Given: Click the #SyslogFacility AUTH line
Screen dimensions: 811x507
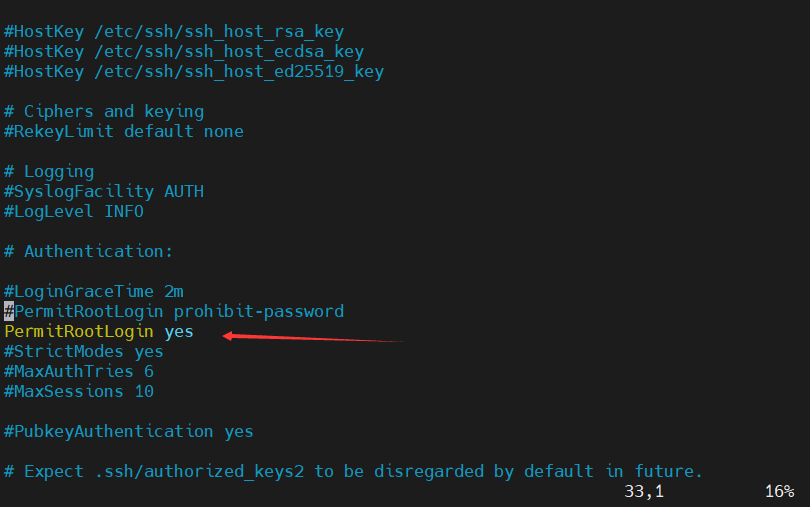Looking at the screenshot, I should pos(104,191).
